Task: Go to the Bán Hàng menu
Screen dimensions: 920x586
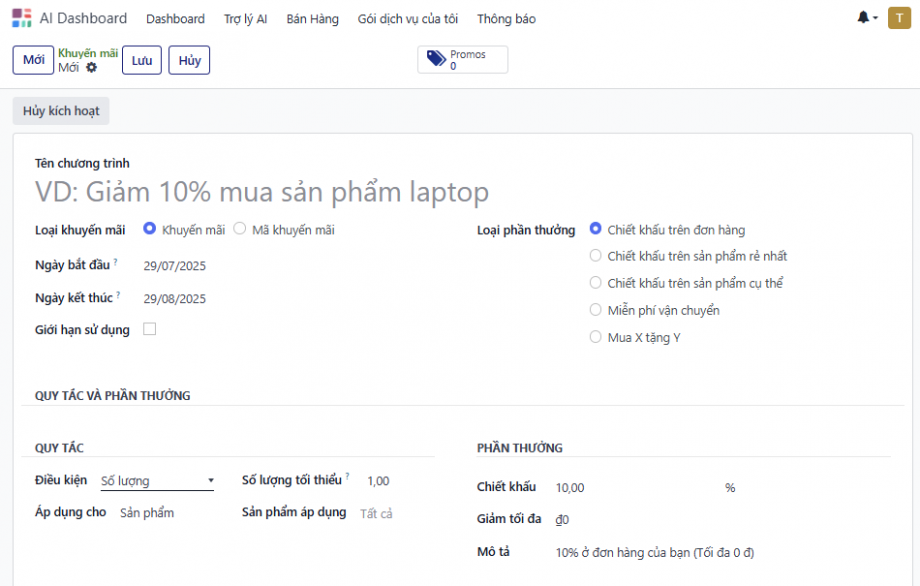Action: click(312, 19)
